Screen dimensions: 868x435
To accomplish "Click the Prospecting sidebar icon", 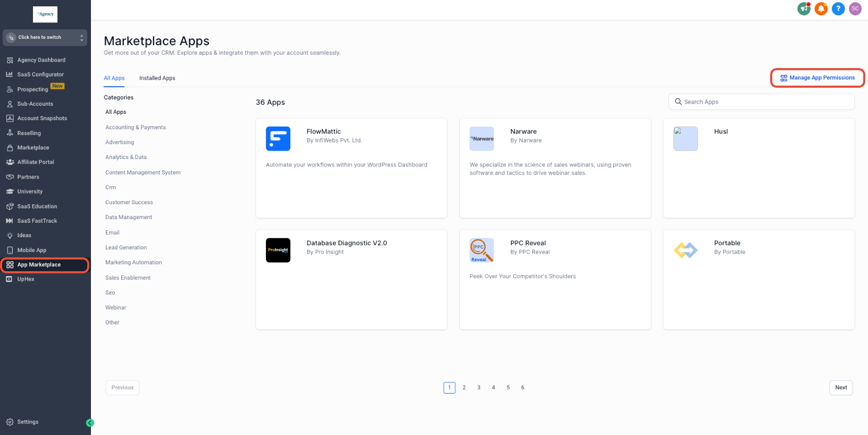I will [x=10, y=89].
